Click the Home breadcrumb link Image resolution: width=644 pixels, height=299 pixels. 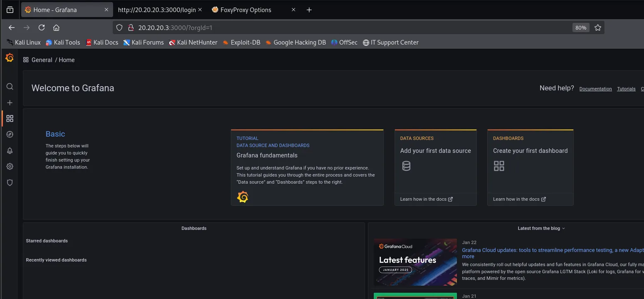pyautogui.click(x=67, y=60)
